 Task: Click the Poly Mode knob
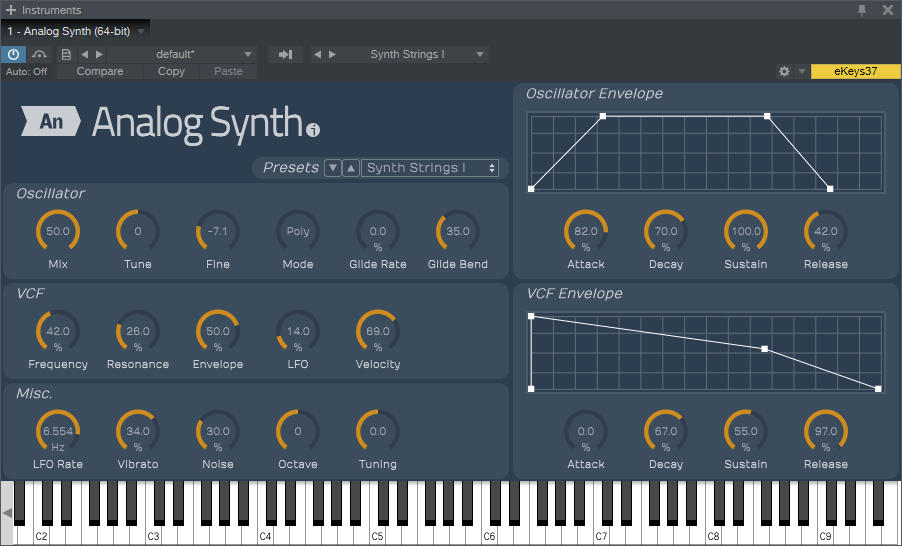pos(297,231)
